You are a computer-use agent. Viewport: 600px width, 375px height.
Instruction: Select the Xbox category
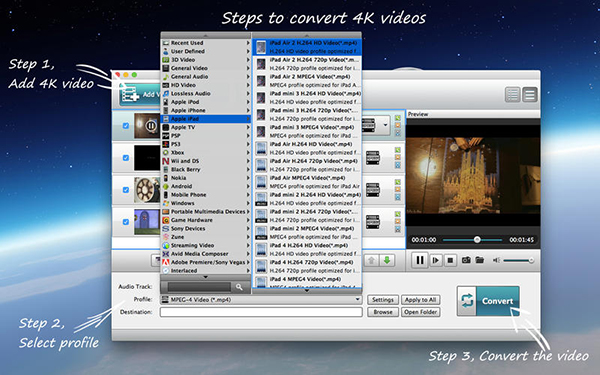coord(206,152)
